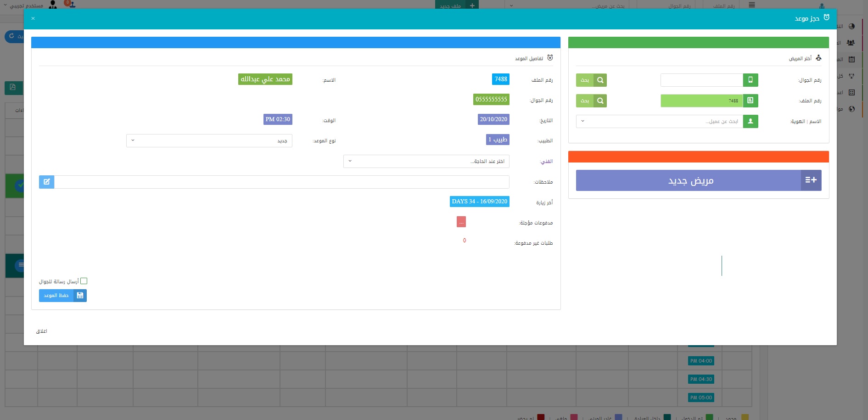Click the person icon next to customer search
868x420 pixels.
(750, 121)
